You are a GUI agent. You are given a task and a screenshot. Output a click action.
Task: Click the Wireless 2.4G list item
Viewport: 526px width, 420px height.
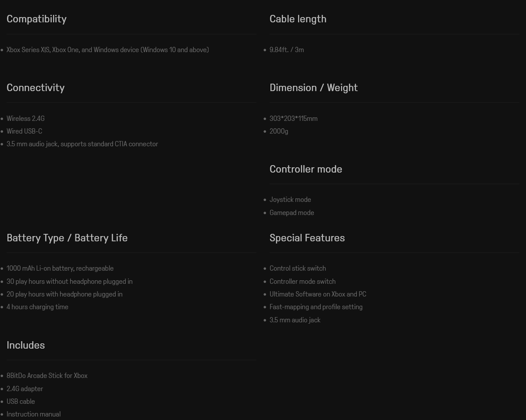pyautogui.click(x=25, y=119)
